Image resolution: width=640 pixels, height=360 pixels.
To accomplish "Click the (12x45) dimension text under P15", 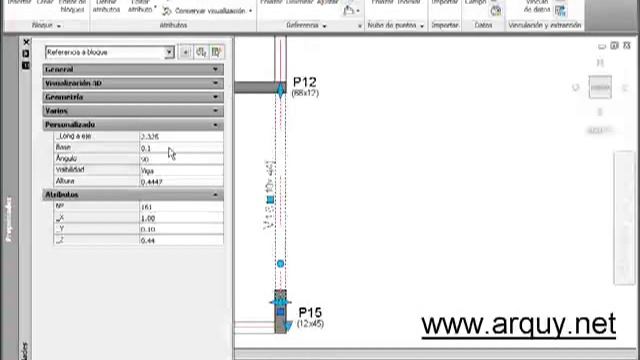I will 310,324.
